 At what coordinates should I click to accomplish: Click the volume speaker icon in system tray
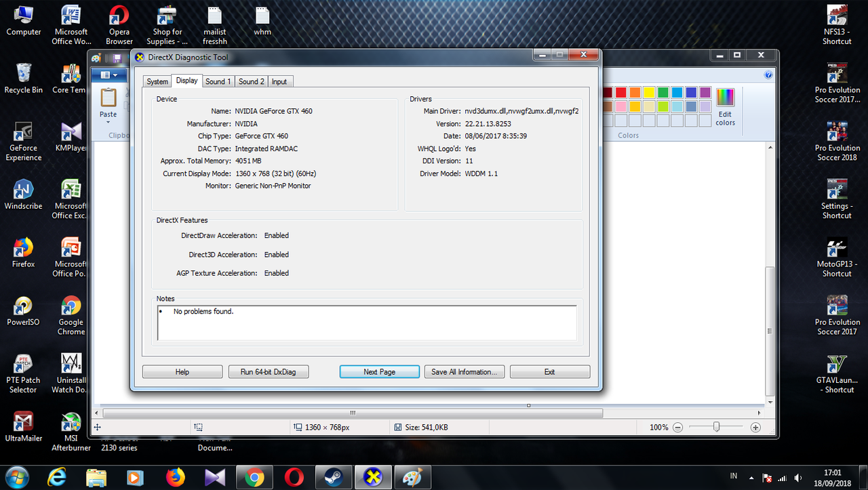click(x=798, y=478)
